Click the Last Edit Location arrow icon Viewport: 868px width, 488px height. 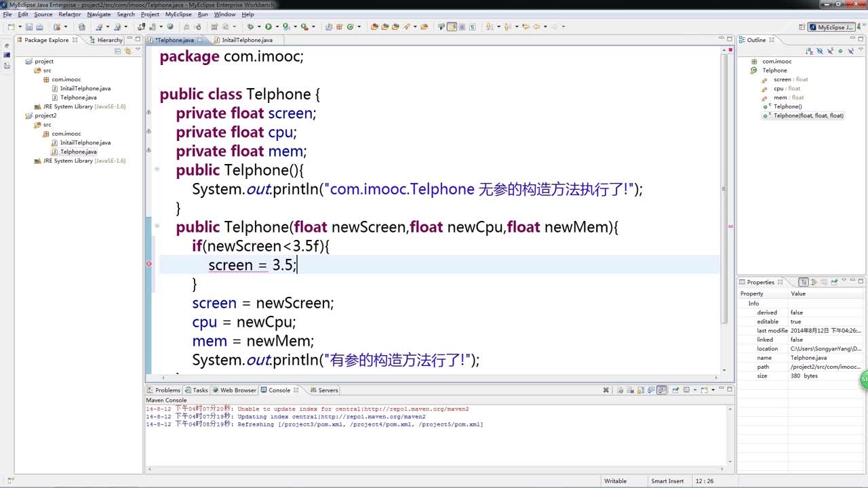(526, 27)
